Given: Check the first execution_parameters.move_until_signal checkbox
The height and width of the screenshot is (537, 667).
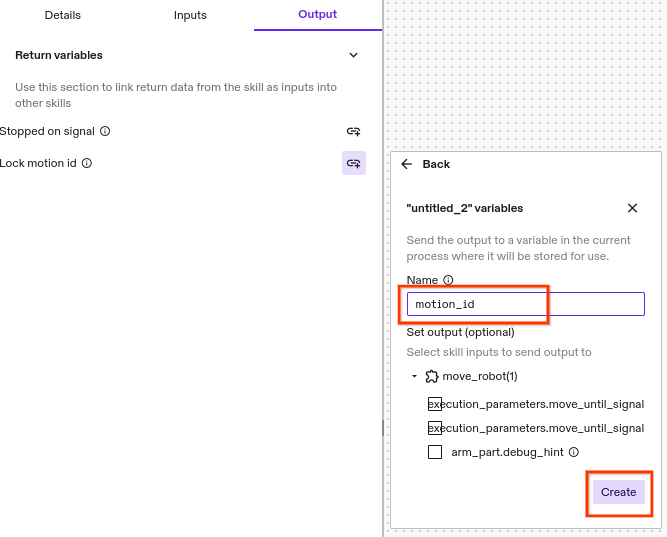Looking at the screenshot, I should click(x=435, y=404).
